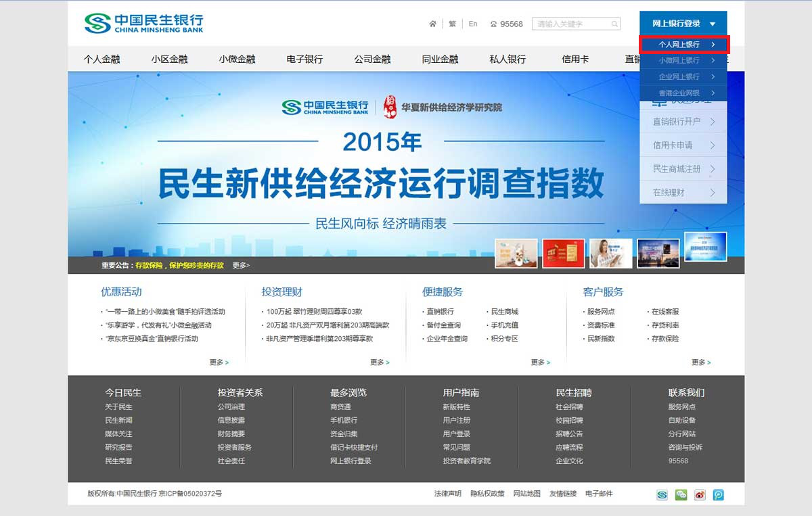The width and height of the screenshot is (812, 516).
Task: Open 在线客服 link
Action: click(x=665, y=312)
